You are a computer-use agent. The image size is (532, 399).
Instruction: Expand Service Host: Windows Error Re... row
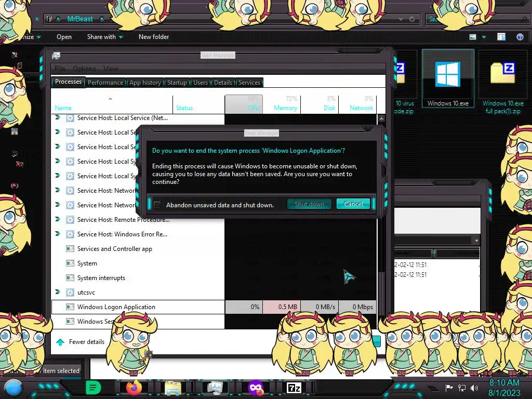58,234
